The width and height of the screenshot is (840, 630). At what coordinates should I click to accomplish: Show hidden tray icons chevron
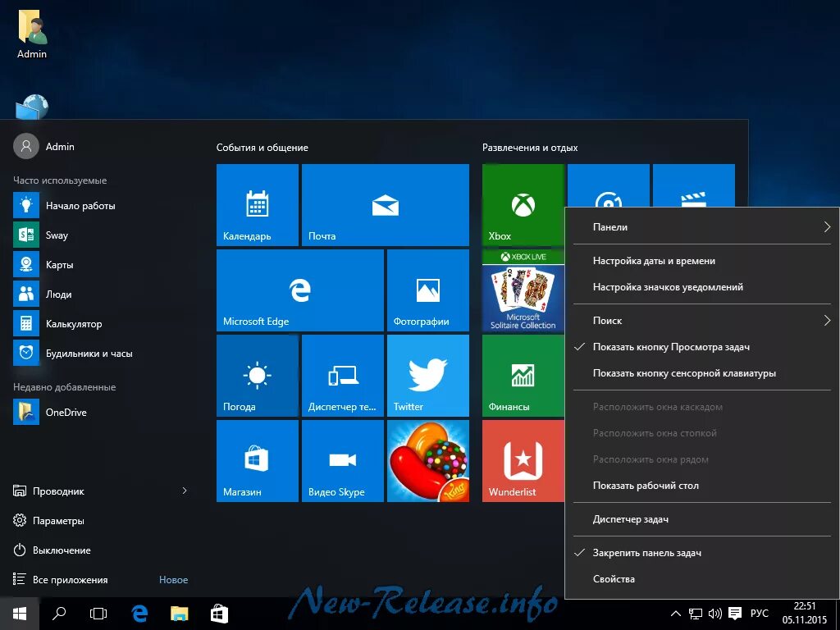click(x=676, y=614)
